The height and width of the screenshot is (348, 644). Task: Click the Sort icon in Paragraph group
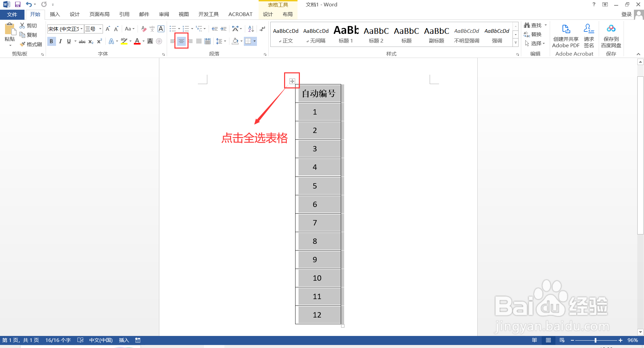[x=251, y=29]
